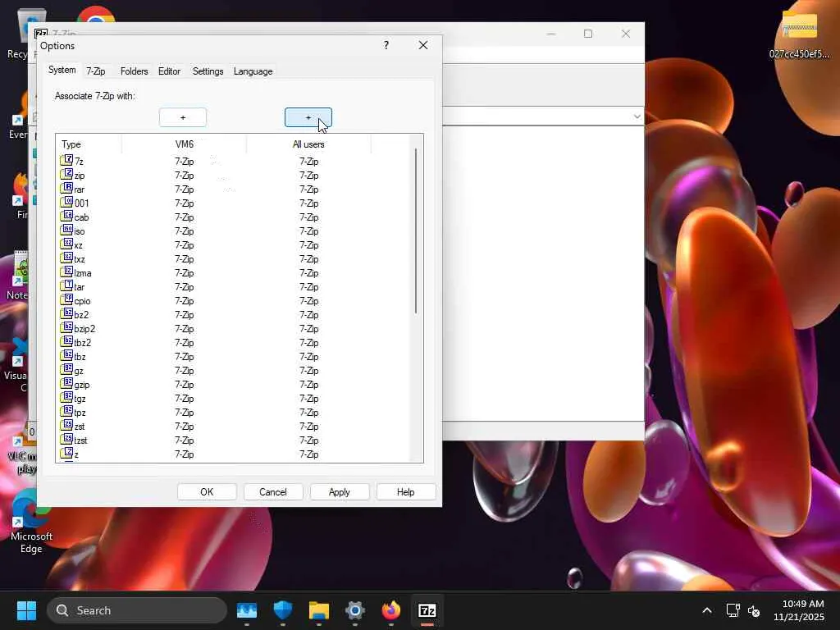This screenshot has height=630, width=840.
Task: Select the tbz file type icon
Action: (x=66, y=356)
